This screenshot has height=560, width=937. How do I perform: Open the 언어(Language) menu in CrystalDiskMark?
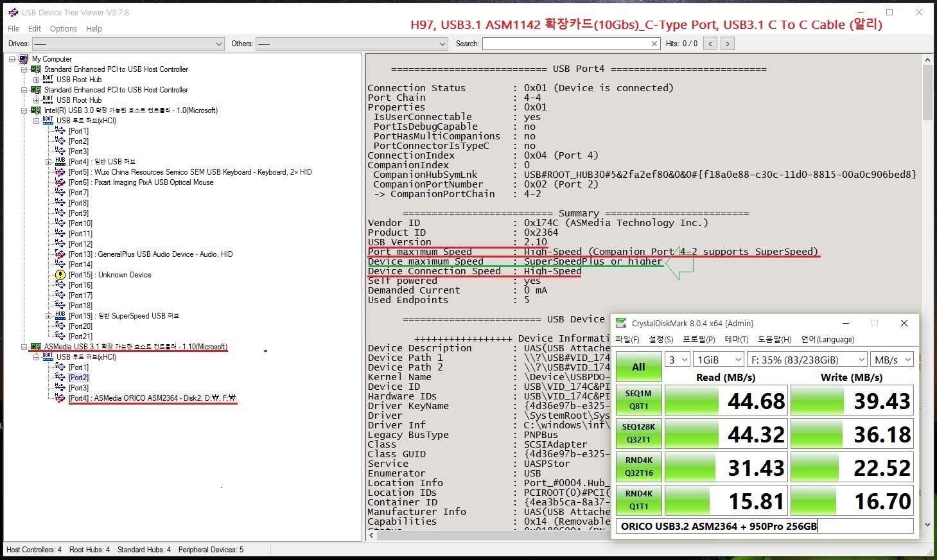point(828,339)
